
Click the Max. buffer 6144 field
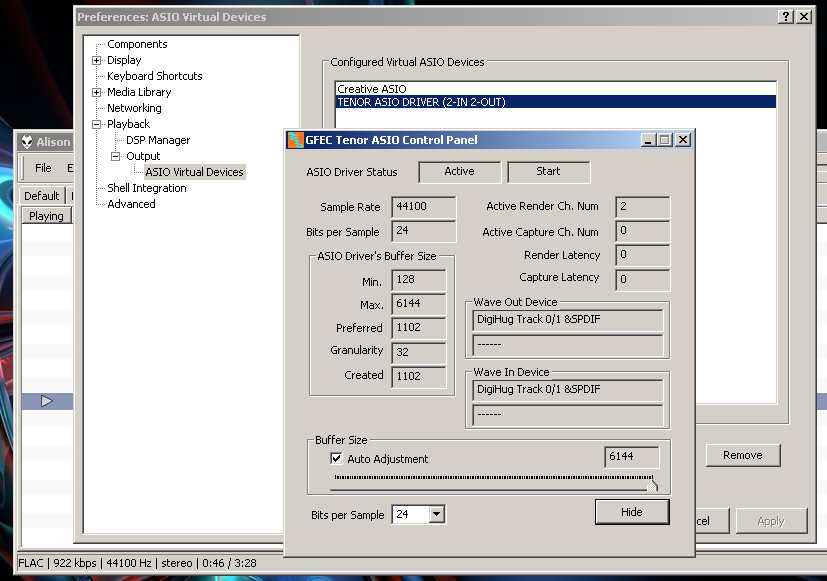(419, 304)
